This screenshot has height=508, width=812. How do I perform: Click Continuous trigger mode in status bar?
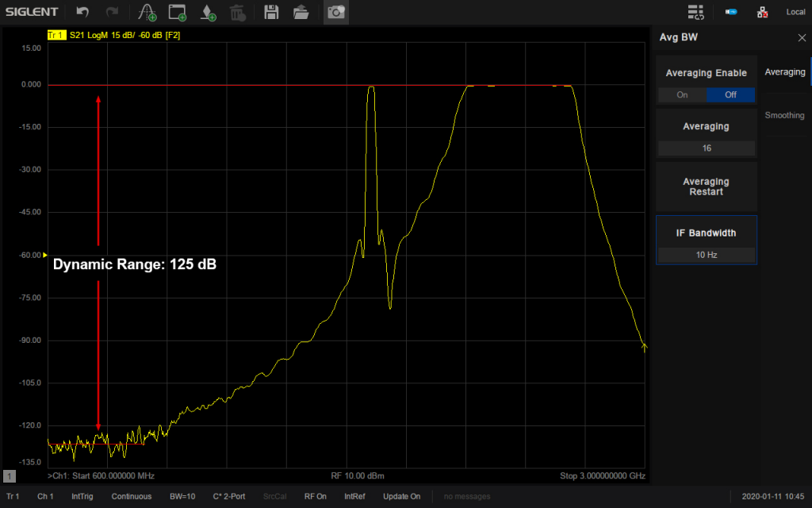coord(132,496)
